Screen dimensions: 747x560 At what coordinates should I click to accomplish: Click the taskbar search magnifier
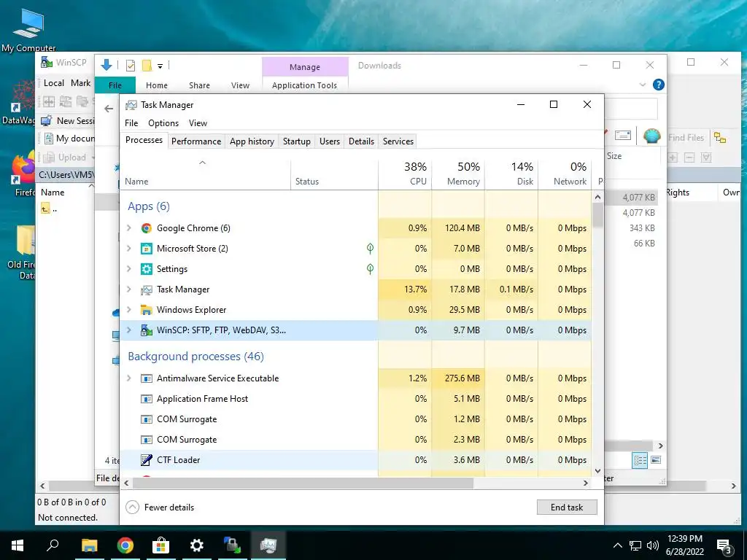[53, 545]
